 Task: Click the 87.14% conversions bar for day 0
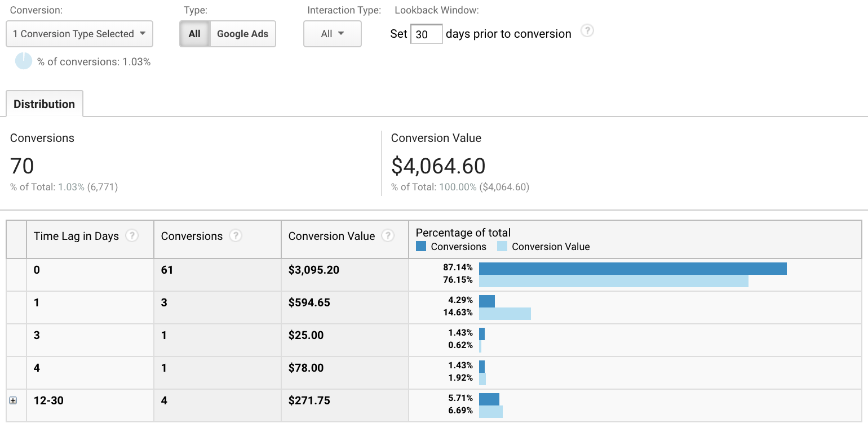[x=632, y=269]
